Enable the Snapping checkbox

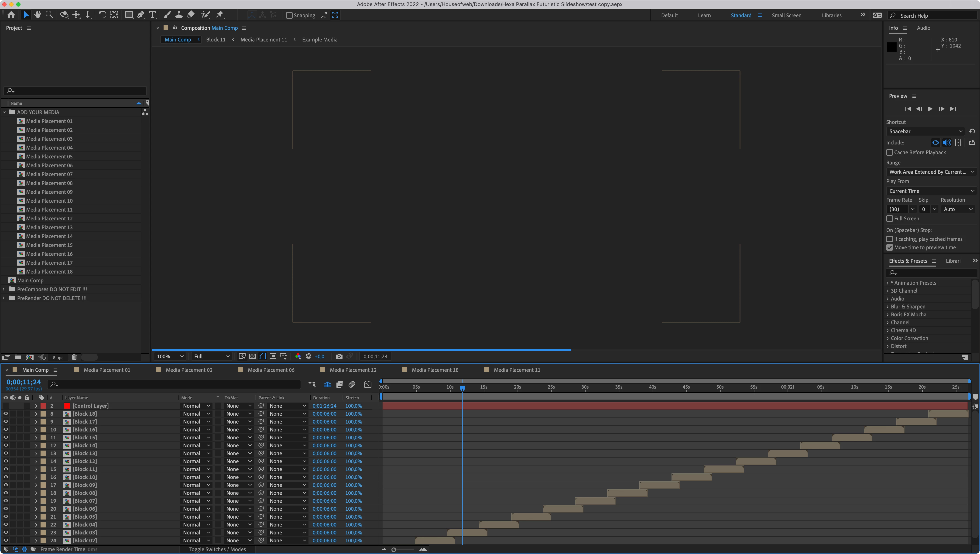pyautogui.click(x=289, y=16)
